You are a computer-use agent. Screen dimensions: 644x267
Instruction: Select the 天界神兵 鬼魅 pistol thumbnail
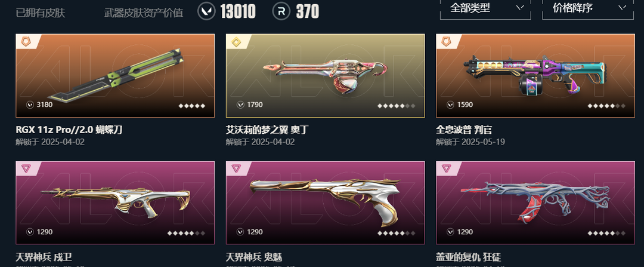(x=326, y=202)
